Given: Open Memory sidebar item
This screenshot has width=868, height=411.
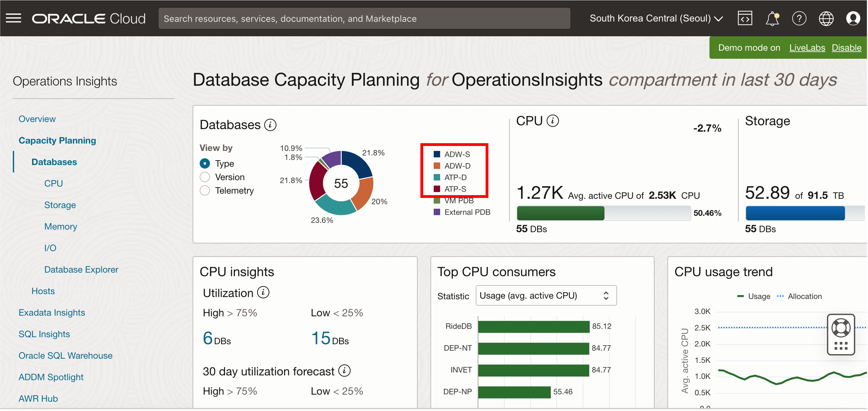Looking at the screenshot, I should pos(61,227).
